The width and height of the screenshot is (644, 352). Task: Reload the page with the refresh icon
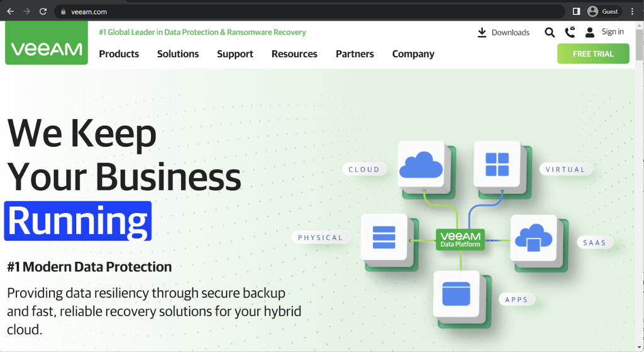tap(43, 11)
